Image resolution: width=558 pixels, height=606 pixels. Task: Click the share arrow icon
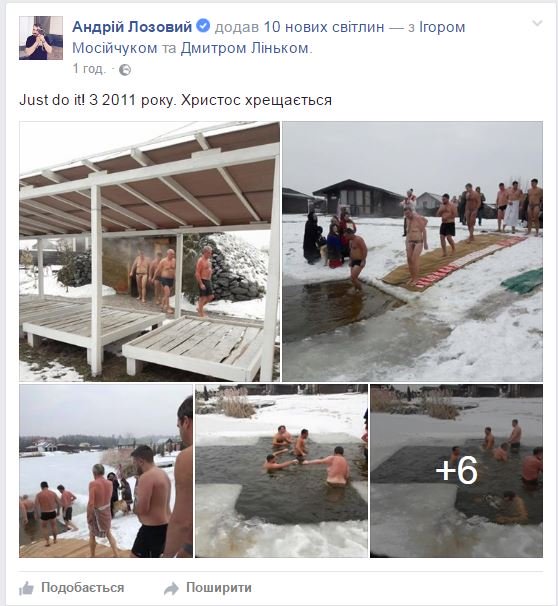[x=171, y=588]
